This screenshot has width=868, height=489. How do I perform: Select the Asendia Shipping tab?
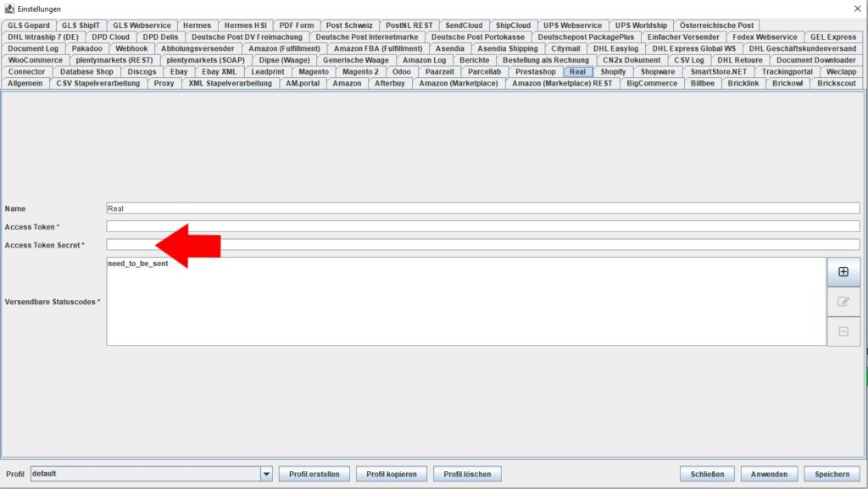(508, 48)
